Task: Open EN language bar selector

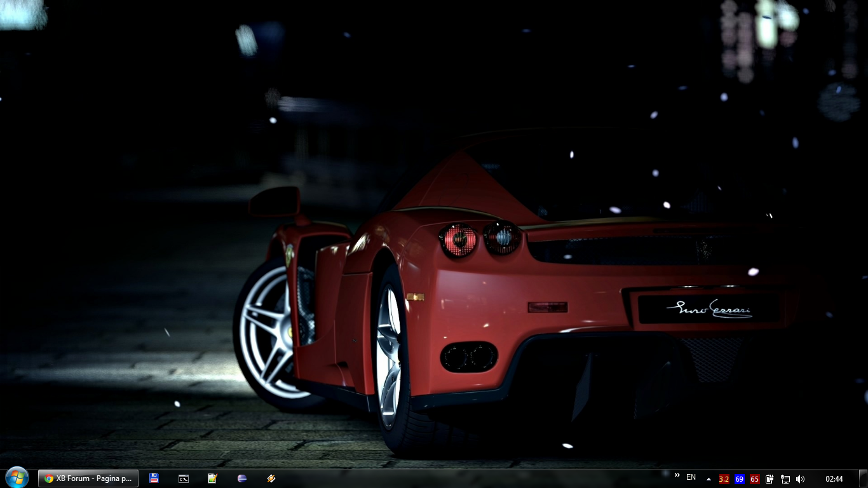Action: click(x=691, y=477)
